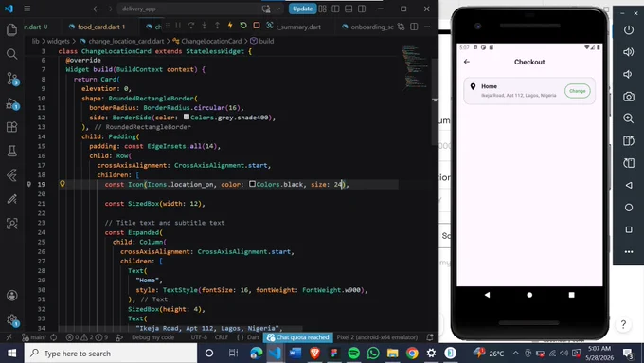
Task: Toggle the secondary side bar visibility
Action: click(x=362, y=9)
